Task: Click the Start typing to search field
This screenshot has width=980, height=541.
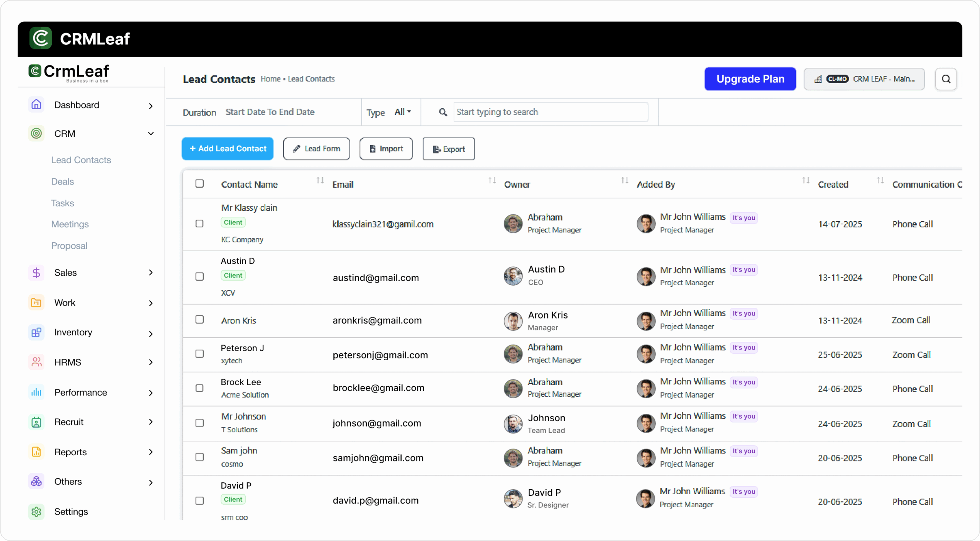Action: point(550,112)
